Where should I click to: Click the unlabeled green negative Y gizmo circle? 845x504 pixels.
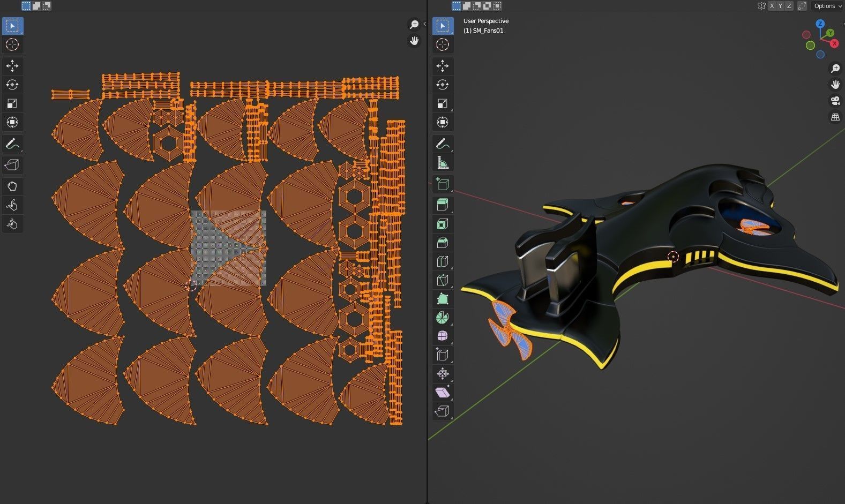coord(810,46)
